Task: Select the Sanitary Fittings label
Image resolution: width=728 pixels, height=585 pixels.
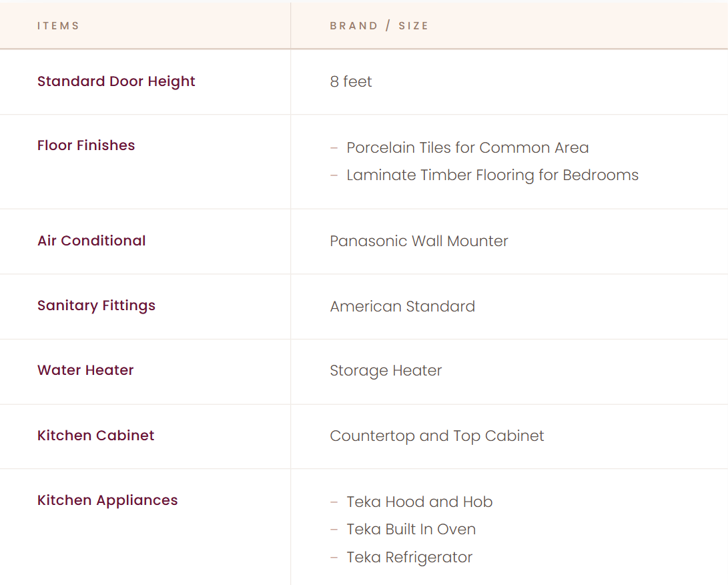Action: (96, 306)
